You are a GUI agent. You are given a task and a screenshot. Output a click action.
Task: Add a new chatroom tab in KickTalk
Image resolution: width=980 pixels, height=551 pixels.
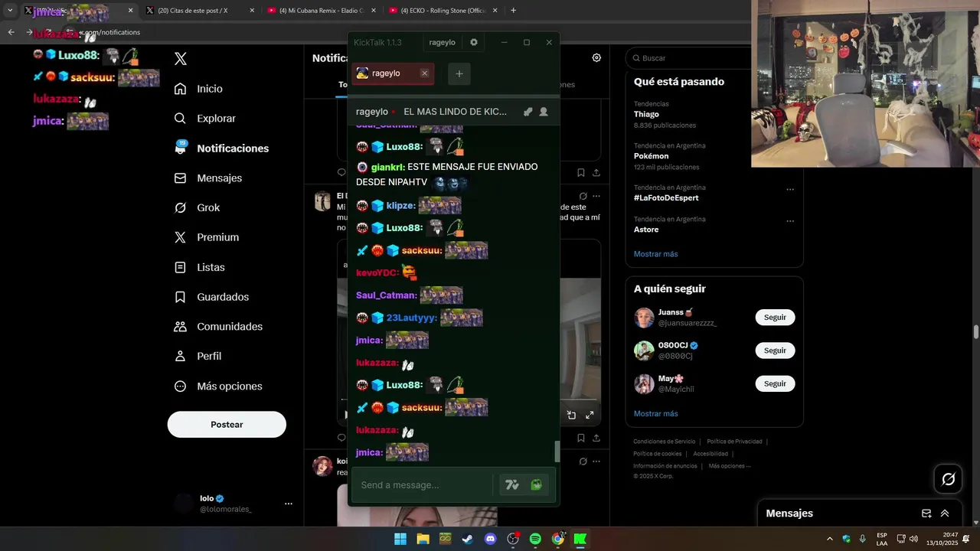459,73
